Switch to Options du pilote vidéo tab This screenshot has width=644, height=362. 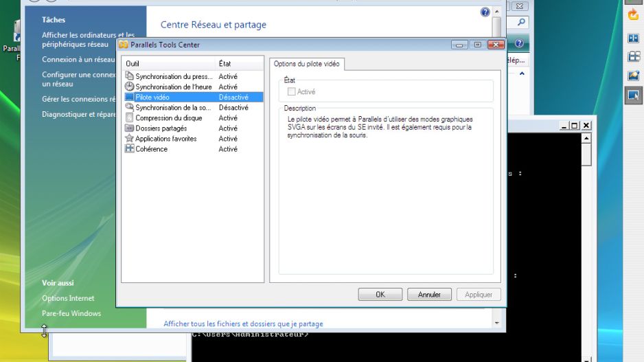(306, 64)
